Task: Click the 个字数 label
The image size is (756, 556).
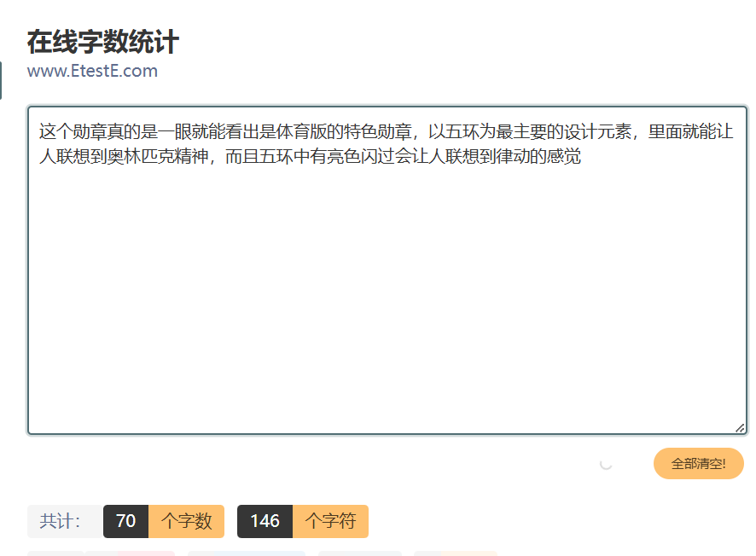Action: [186, 521]
